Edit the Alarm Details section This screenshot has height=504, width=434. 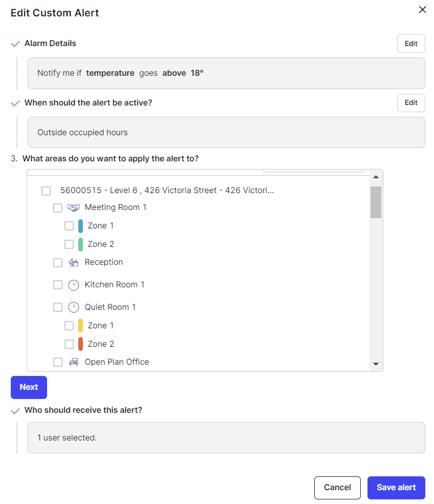[411, 44]
